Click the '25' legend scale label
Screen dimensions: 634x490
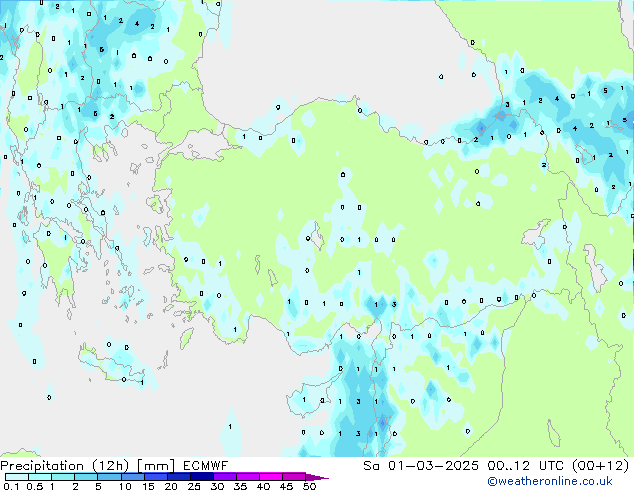point(194,486)
